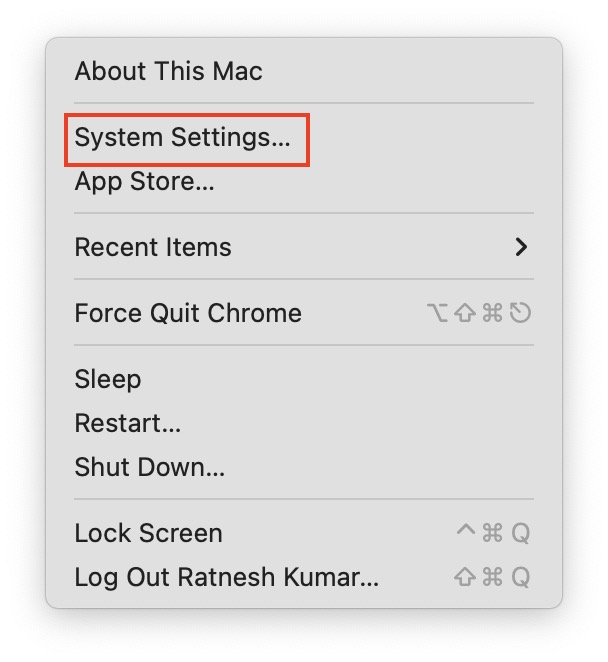Click the Command symbol beside Lock Screen

[x=492, y=533]
